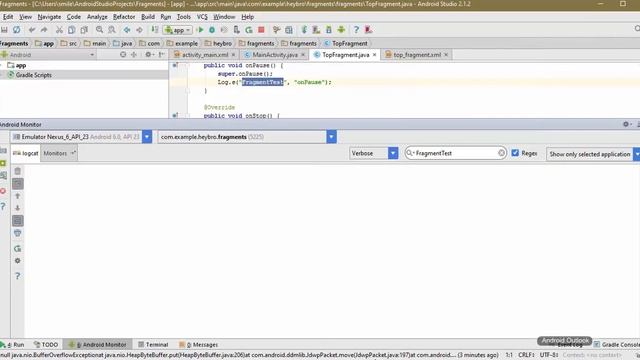Image resolution: width=640 pixels, height=360 pixels.
Task: Click the Undo arrow icon
Action: click(x=32, y=30)
